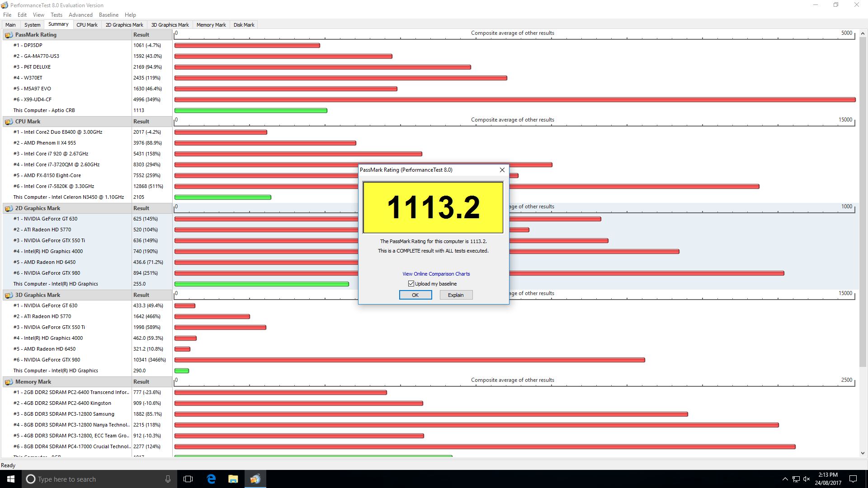This screenshot has height=488, width=868.
Task: Select Intel Core i7-5820K @ 3.30GHz row
Action: click(88, 186)
